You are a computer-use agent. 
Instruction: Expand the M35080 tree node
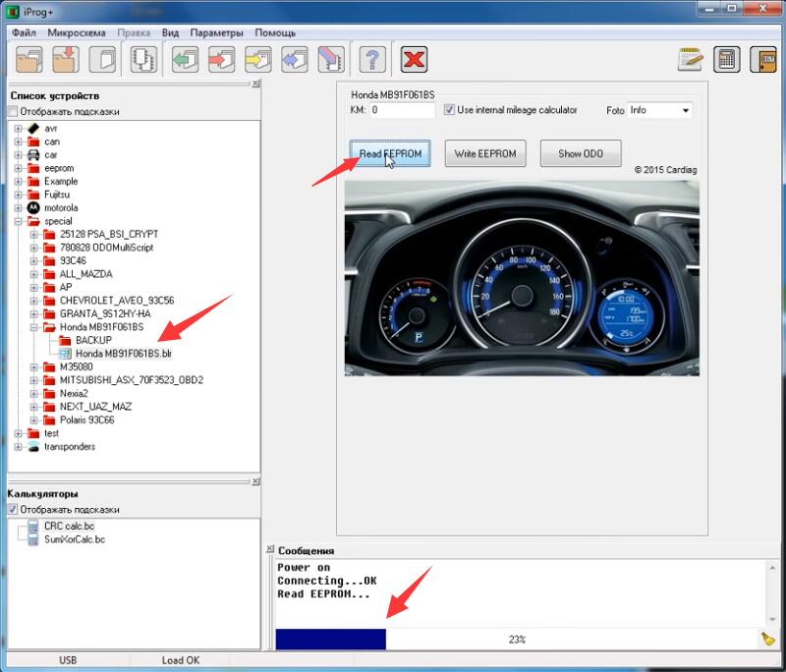point(33,366)
